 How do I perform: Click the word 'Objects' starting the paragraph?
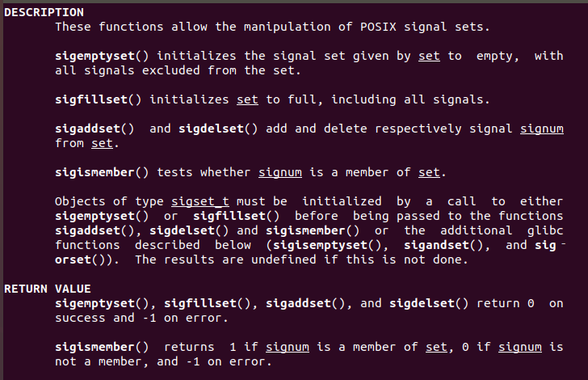tap(80, 201)
